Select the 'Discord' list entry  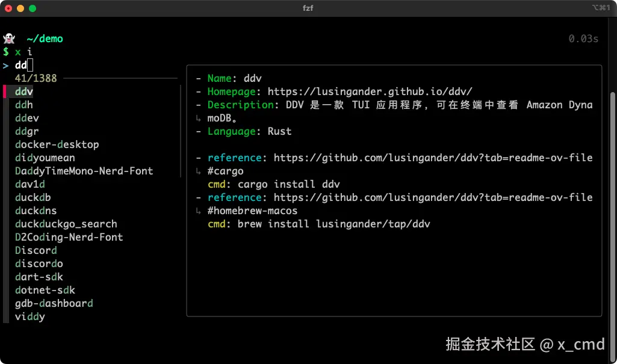coord(36,250)
